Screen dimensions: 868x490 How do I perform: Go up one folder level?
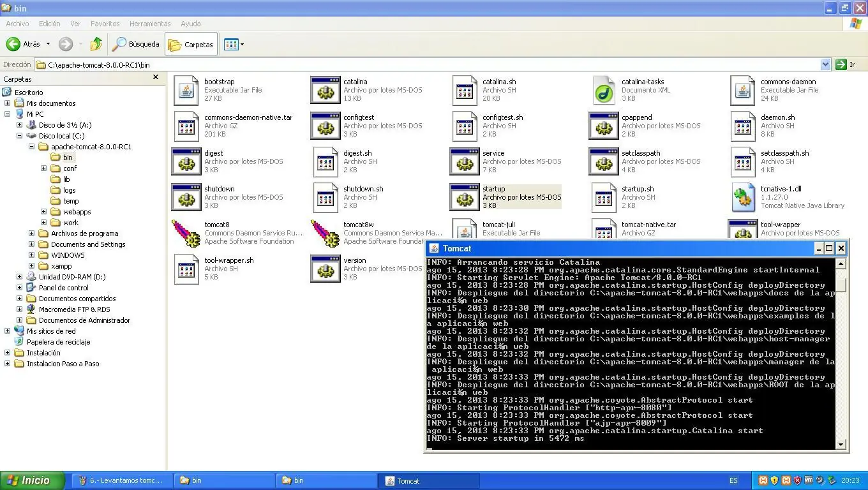pos(96,44)
